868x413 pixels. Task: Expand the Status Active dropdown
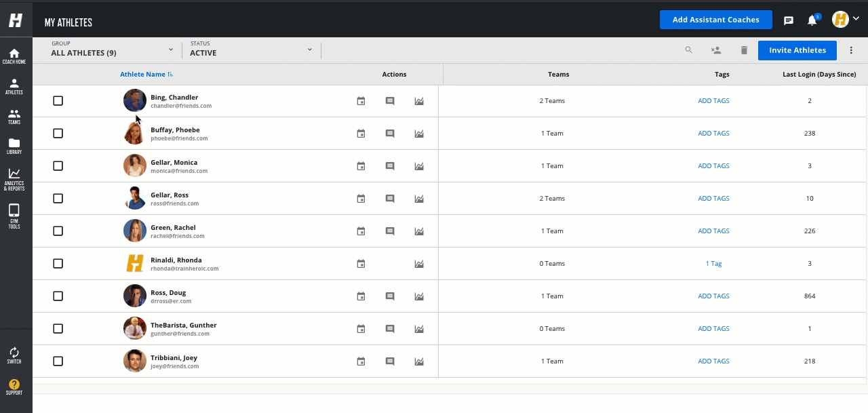click(251, 49)
